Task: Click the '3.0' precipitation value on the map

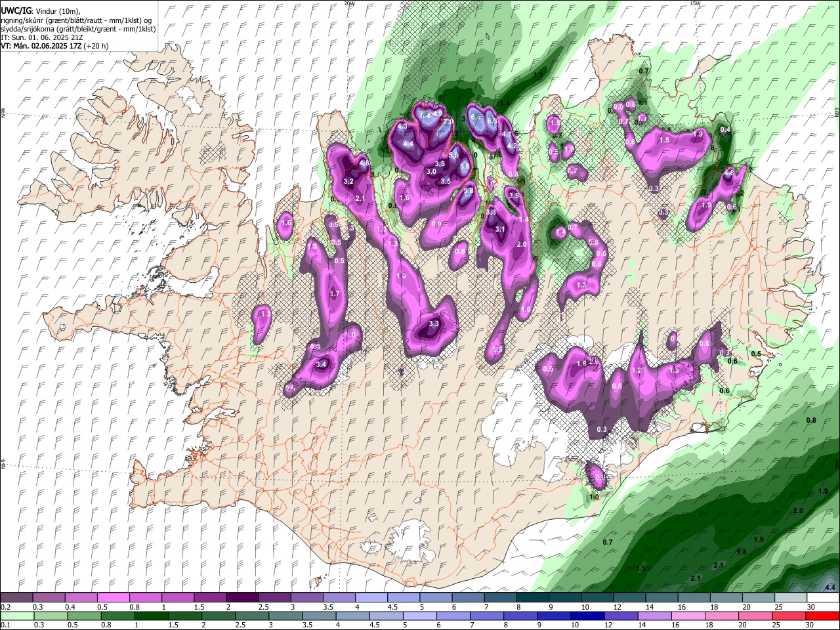Action: tap(431, 171)
